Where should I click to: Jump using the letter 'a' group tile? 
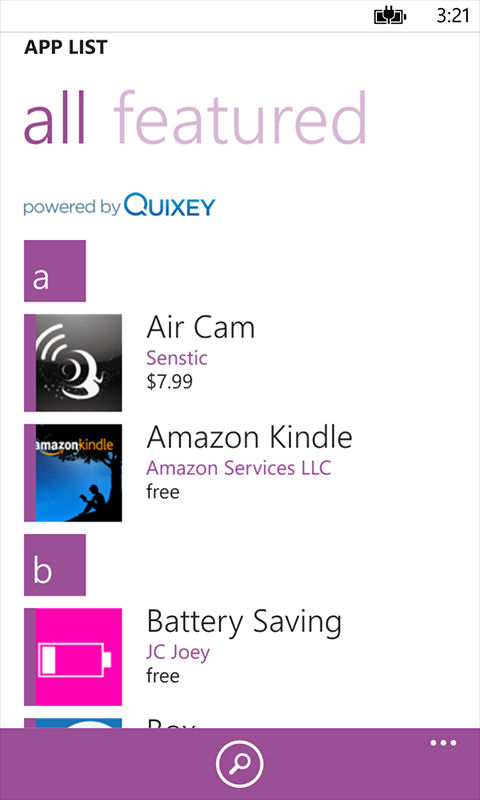click(x=55, y=271)
